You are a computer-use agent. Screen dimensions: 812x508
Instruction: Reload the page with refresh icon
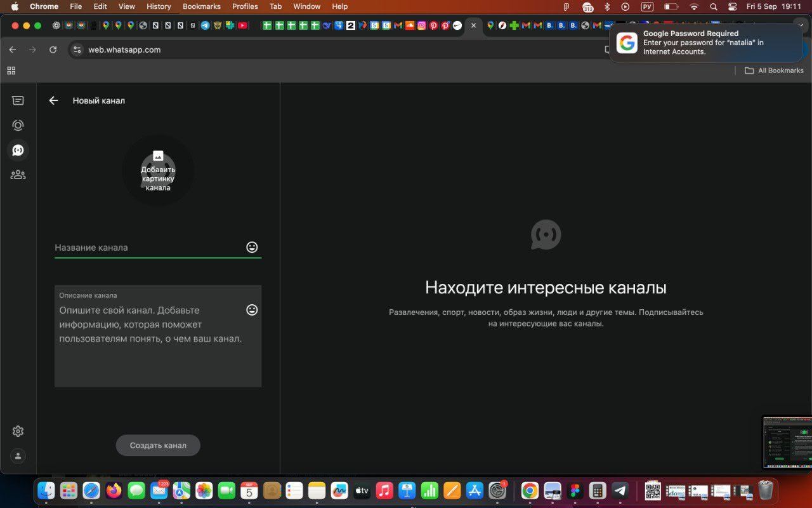[x=53, y=50]
